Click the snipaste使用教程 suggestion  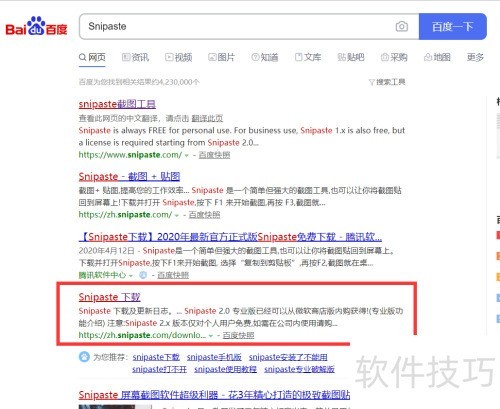click(x=225, y=369)
